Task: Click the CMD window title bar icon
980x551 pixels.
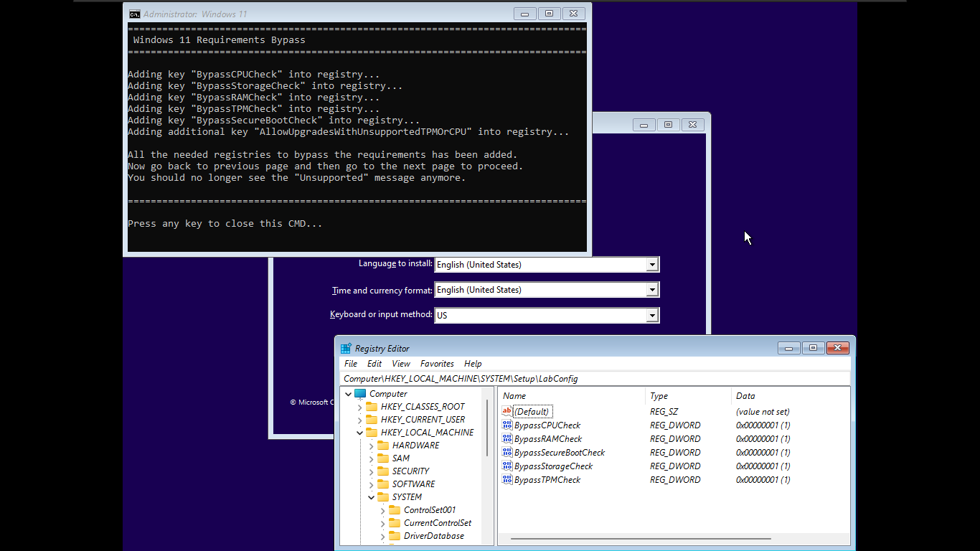Action: pyautogui.click(x=134, y=14)
